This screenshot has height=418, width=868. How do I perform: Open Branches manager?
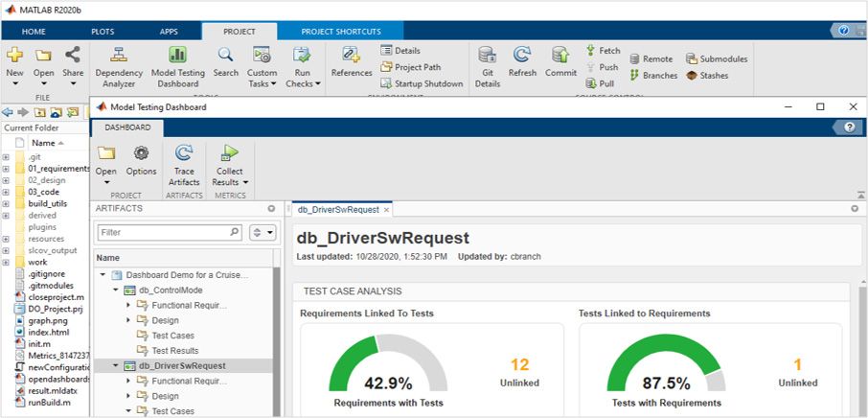tap(653, 76)
